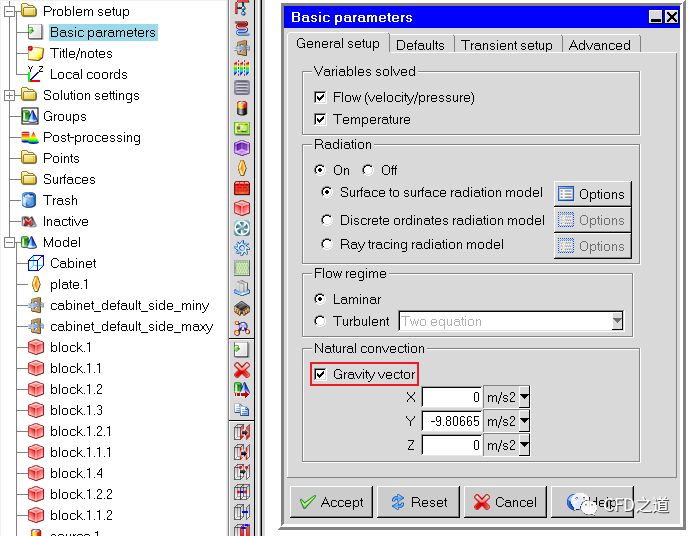Select Surface to surface radiation model
The height and width of the screenshot is (536, 692).
pyautogui.click(x=327, y=192)
